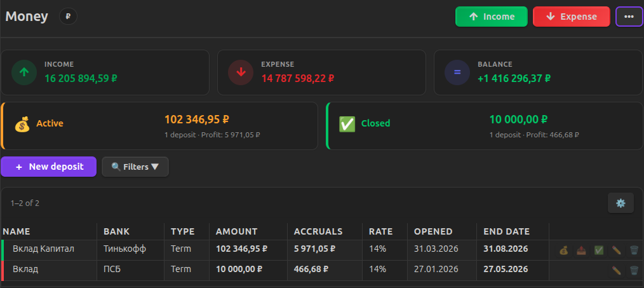Create a New deposit
Image resolution: width=644 pixels, height=288 pixels.
pyautogui.click(x=48, y=167)
